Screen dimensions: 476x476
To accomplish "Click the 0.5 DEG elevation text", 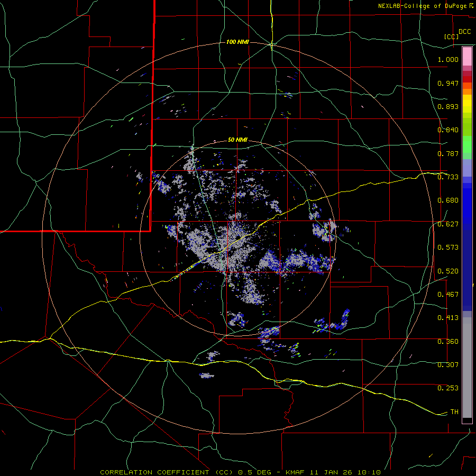I will pyautogui.click(x=254, y=472).
